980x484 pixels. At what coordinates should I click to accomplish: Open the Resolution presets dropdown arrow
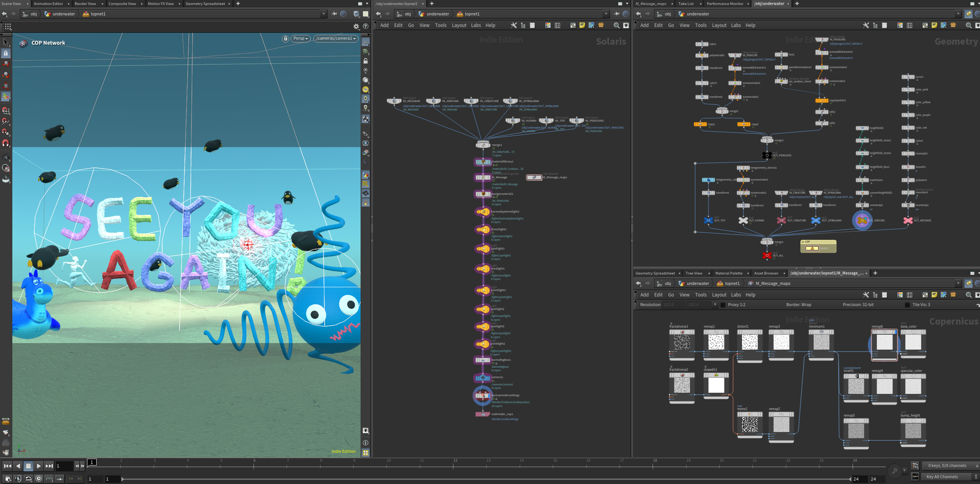[715, 305]
